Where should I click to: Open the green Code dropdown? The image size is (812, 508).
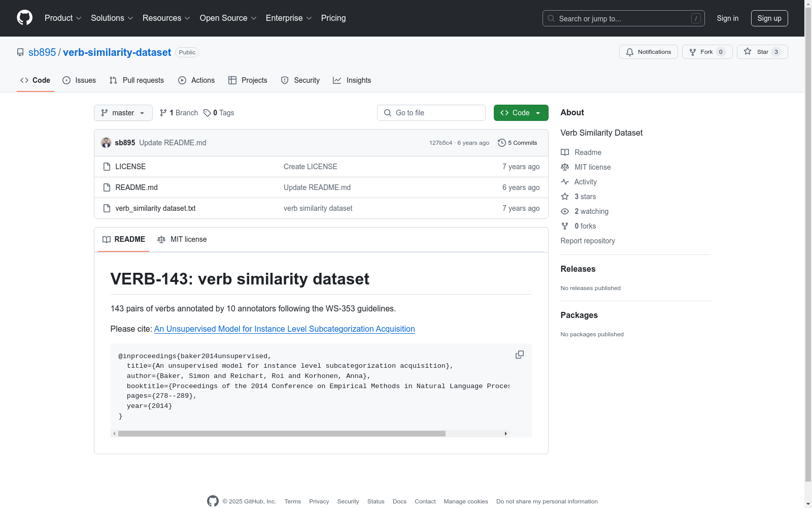(x=521, y=113)
